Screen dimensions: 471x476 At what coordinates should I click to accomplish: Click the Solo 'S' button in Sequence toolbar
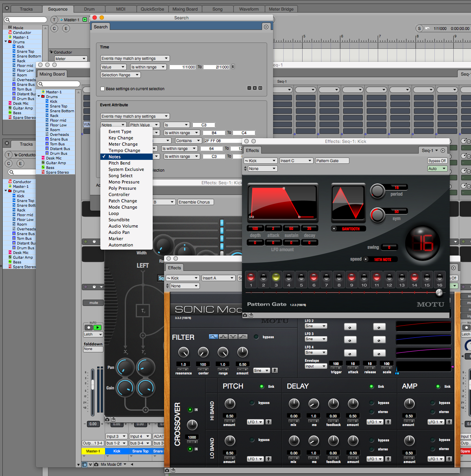419,28
